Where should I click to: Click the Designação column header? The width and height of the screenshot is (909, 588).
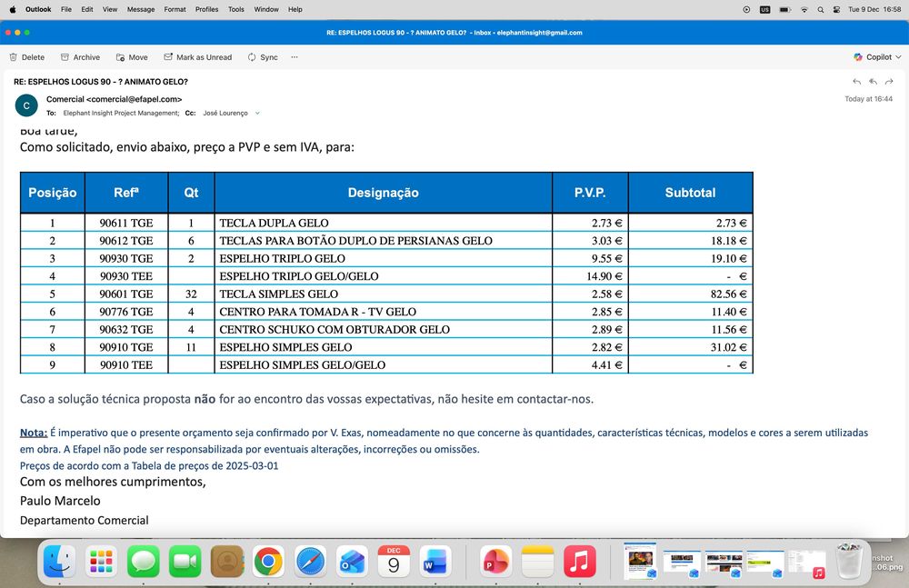tap(384, 193)
